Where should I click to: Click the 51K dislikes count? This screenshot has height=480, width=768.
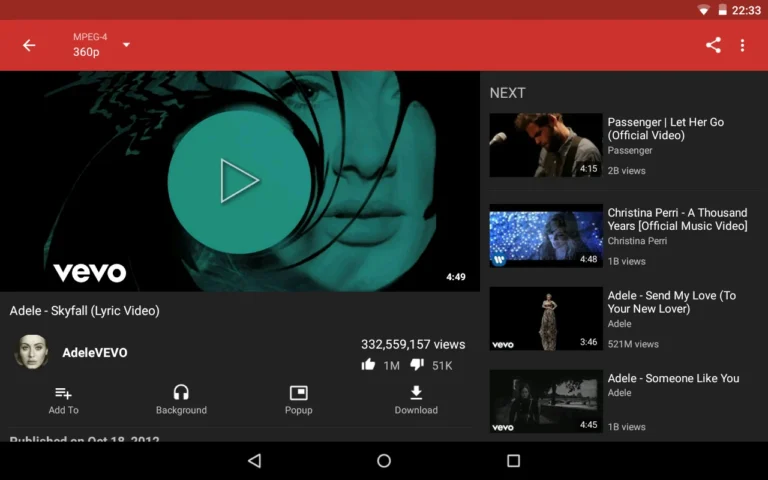[x=442, y=365]
